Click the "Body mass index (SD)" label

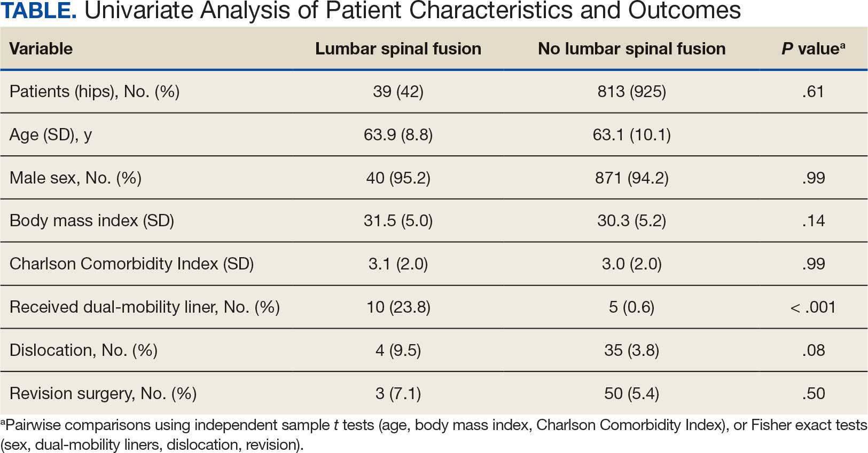click(92, 221)
